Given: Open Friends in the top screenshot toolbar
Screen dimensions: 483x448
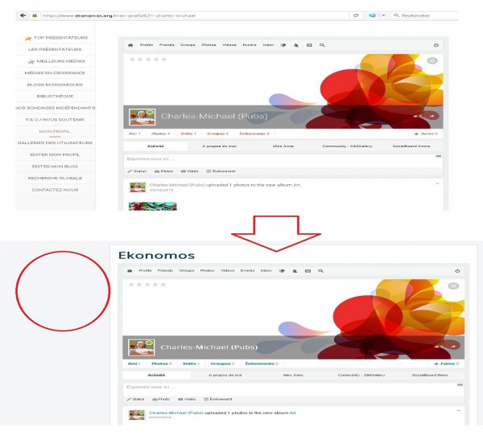Looking at the screenshot, I should point(167,45).
